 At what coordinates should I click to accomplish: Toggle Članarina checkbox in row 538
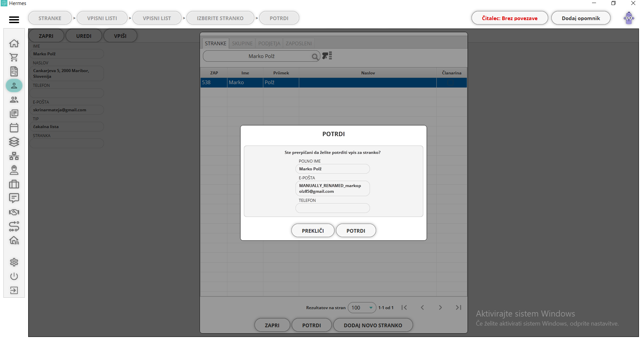450,82
